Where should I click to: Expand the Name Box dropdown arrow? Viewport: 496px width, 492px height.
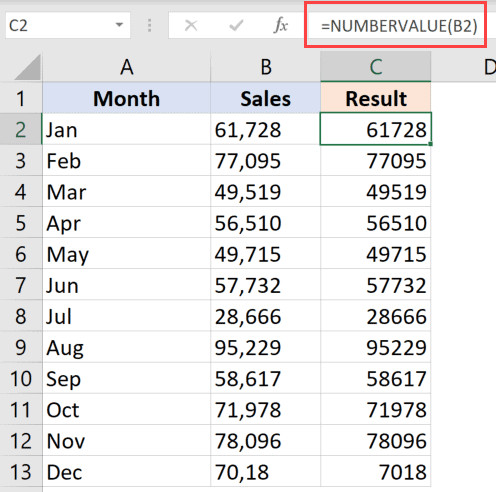119,25
